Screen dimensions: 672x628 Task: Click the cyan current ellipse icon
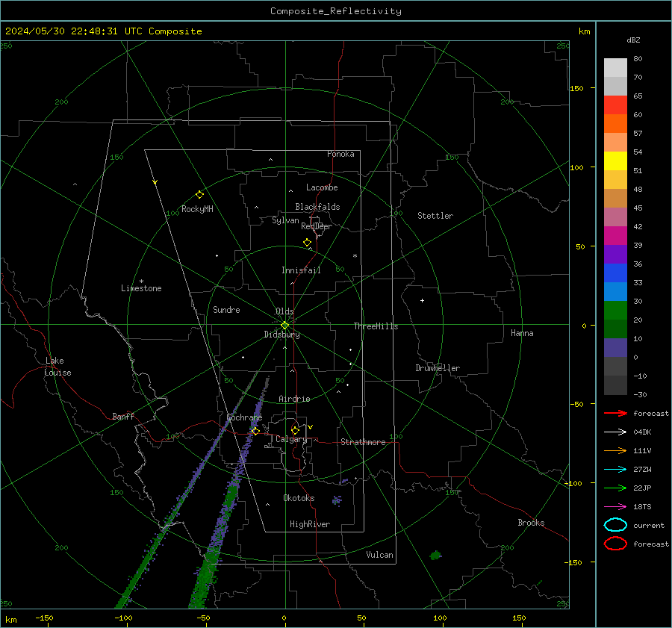click(615, 525)
